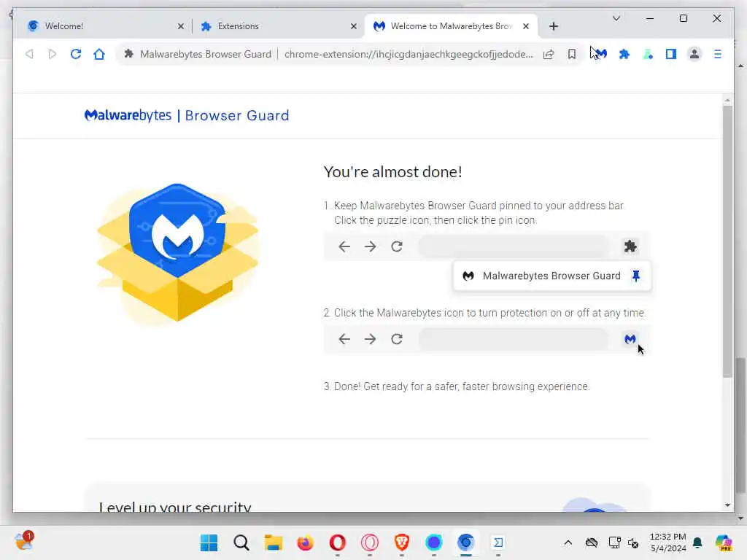Click the illustrated puzzle icon in step 1

pyautogui.click(x=630, y=246)
